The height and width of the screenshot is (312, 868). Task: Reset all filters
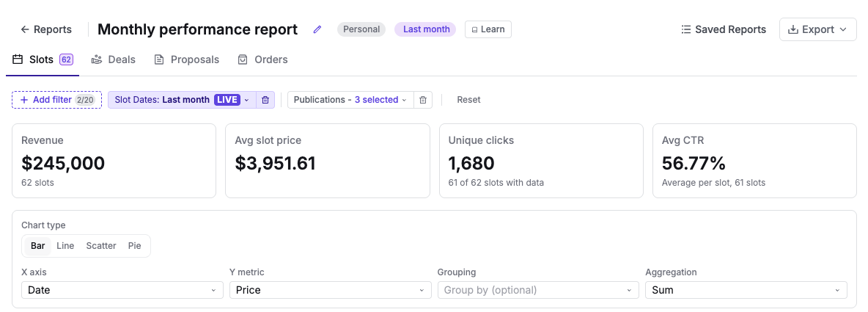[x=468, y=100]
